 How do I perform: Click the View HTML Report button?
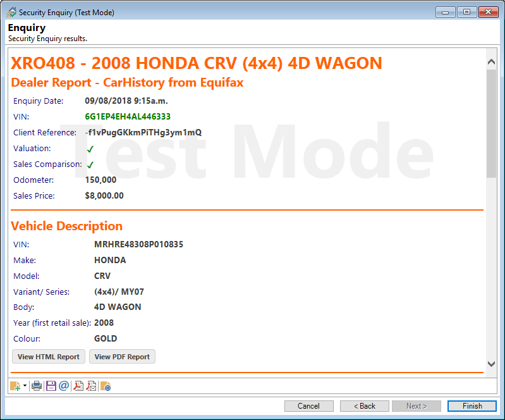tap(49, 357)
